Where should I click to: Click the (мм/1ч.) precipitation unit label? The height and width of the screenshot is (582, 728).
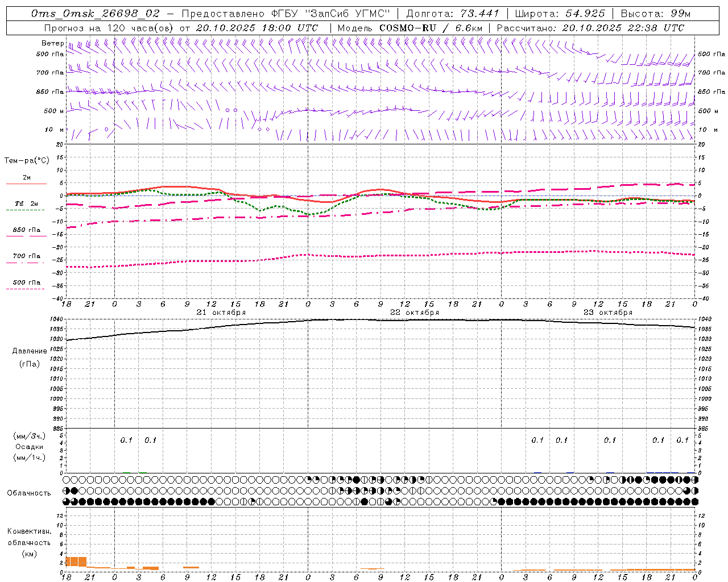click(x=30, y=458)
